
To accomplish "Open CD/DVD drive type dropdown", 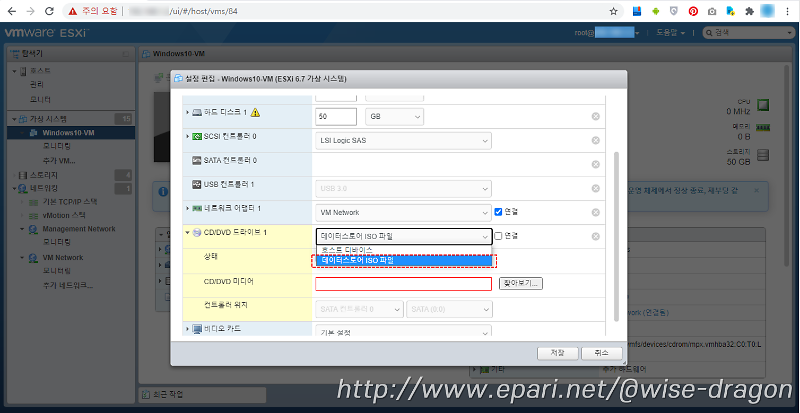I will pos(404,236).
